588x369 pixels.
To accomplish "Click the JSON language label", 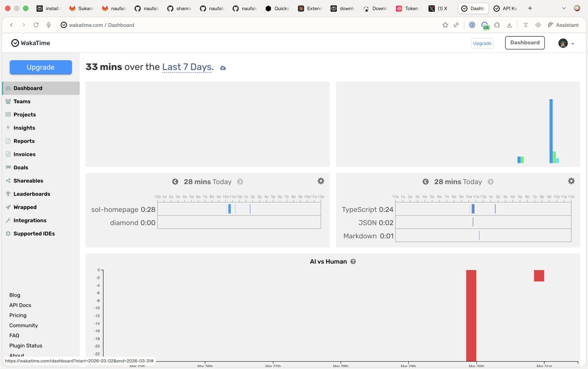I will [367, 223].
